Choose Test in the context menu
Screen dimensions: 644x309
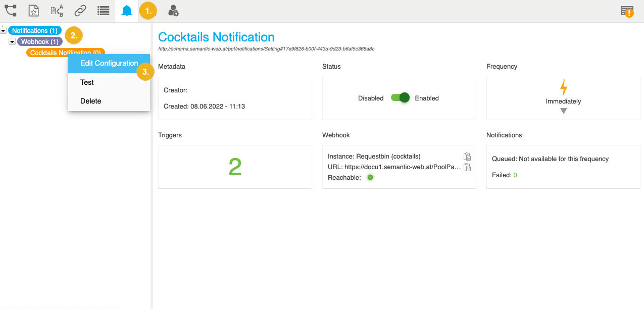coord(87,82)
